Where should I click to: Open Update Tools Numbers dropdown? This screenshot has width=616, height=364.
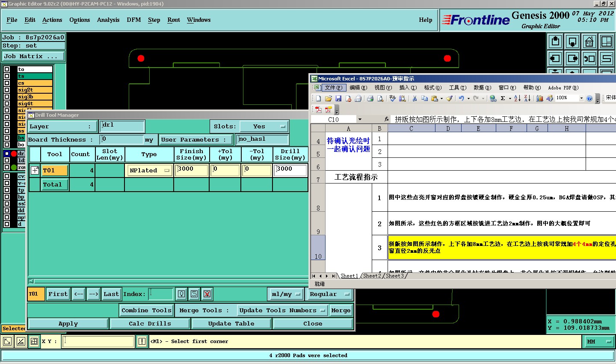click(282, 311)
